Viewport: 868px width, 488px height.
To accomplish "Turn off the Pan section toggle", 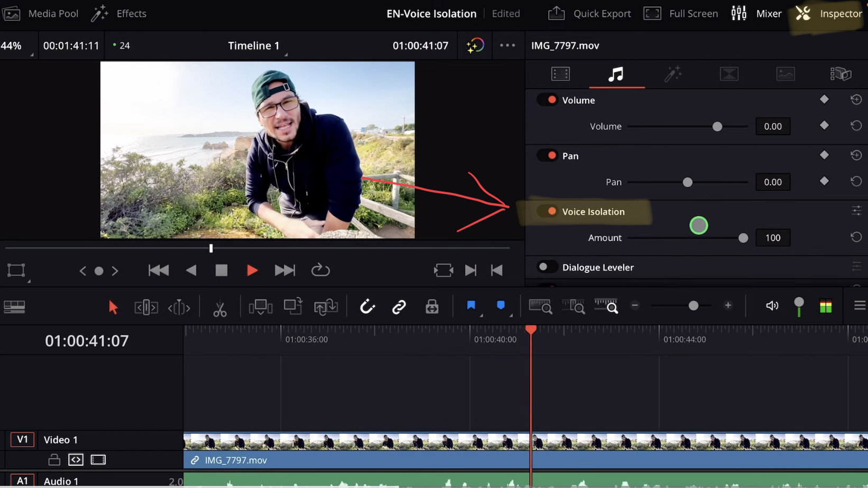I will (547, 155).
